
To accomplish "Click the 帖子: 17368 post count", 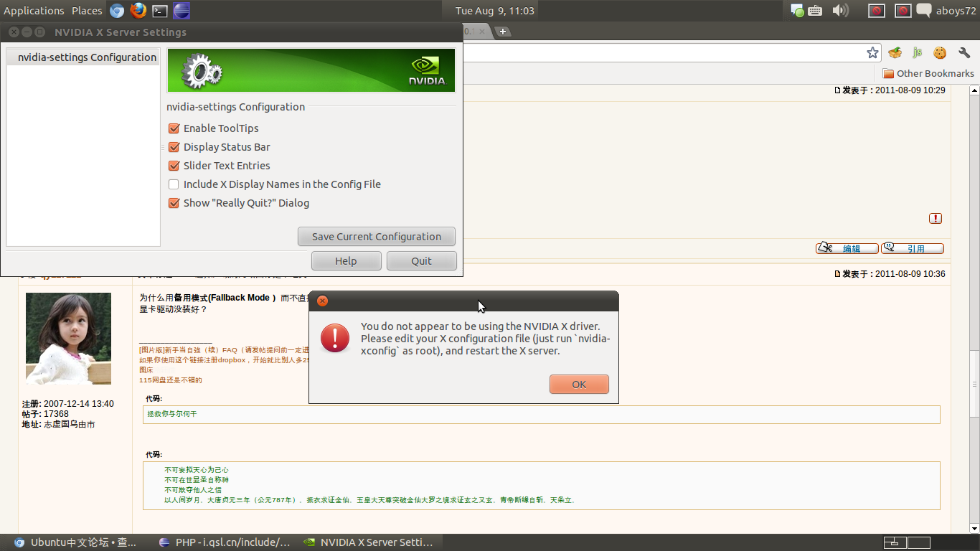I will pyautogui.click(x=45, y=414).
